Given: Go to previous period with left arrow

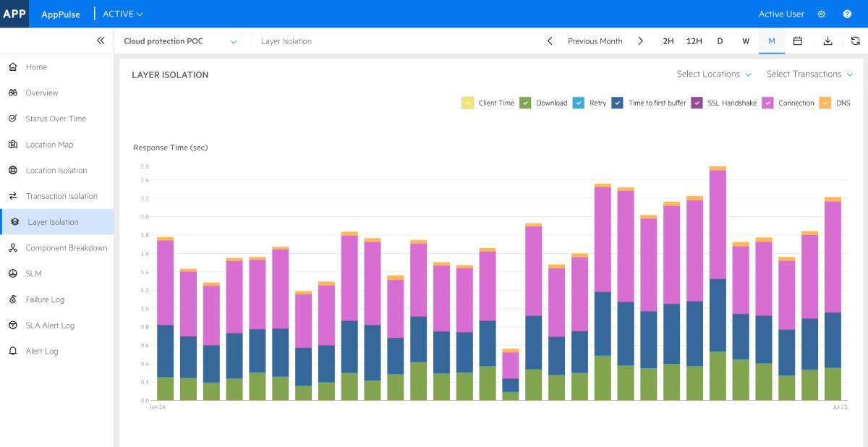Looking at the screenshot, I should click(550, 41).
